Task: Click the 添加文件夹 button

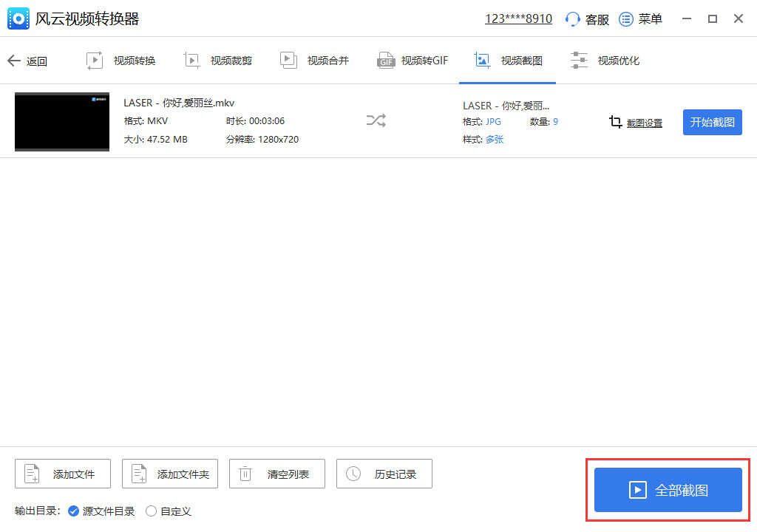Action: pos(170,474)
